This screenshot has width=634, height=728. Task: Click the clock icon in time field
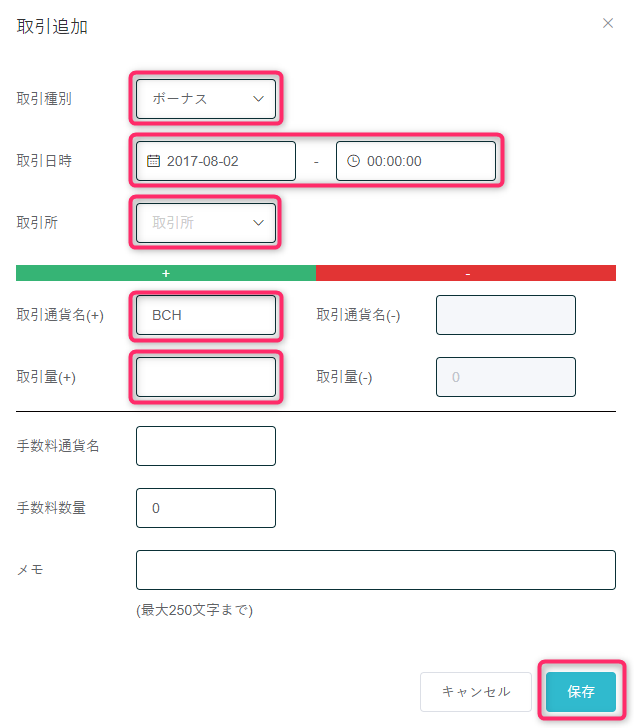point(354,161)
